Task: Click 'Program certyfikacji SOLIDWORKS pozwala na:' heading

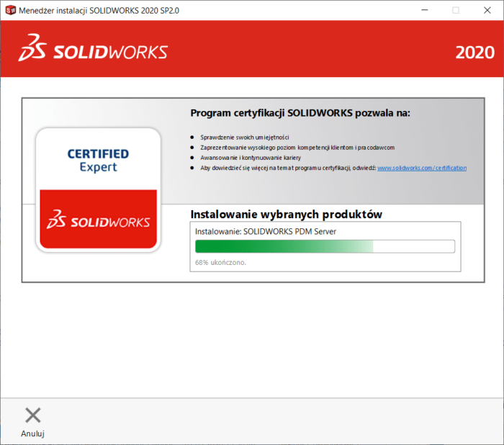Action: coord(300,113)
